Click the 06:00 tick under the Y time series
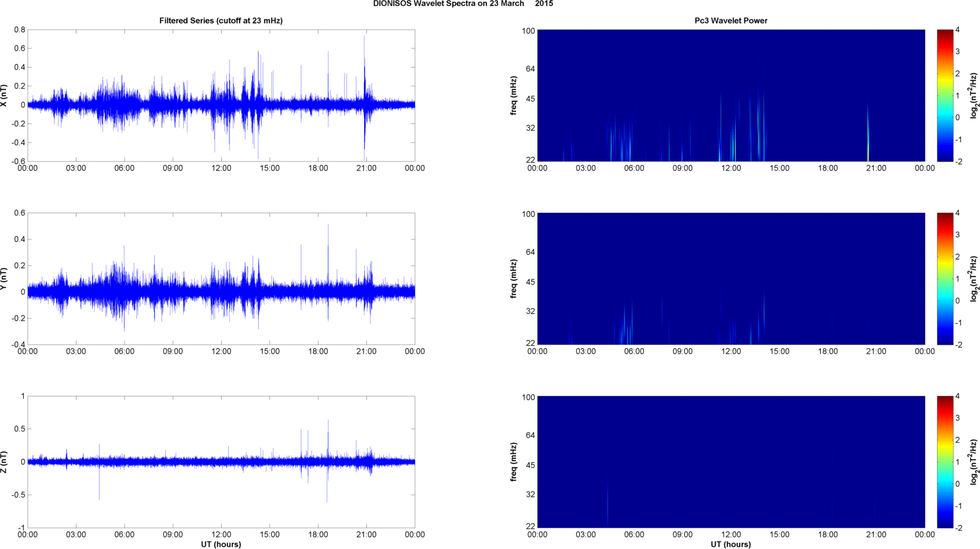The height and width of the screenshot is (549, 980). 124,352
